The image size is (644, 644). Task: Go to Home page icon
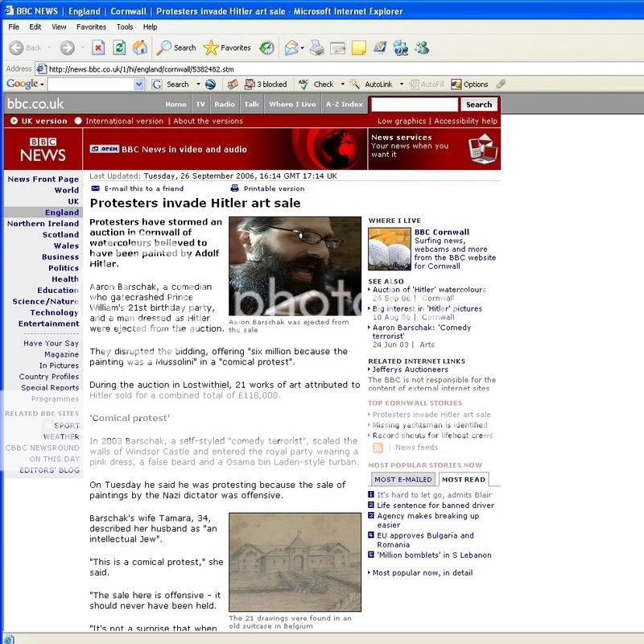(x=140, y=47)
